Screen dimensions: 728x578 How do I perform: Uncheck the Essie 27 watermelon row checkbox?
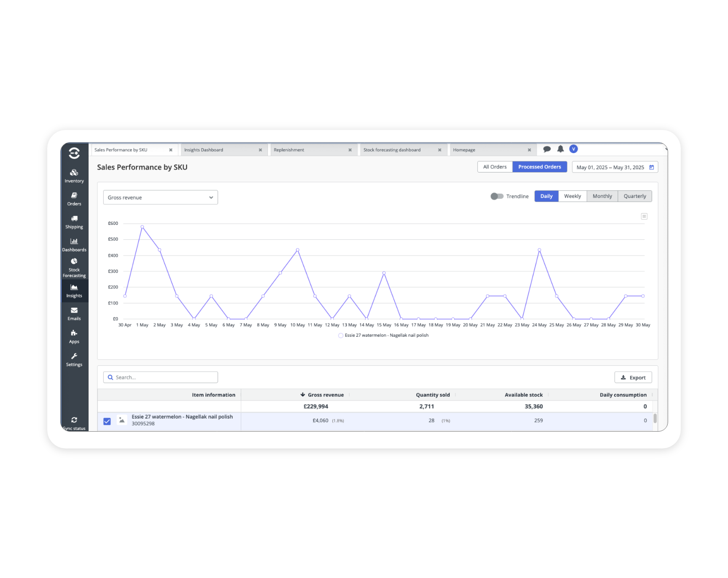pos(107,421)
